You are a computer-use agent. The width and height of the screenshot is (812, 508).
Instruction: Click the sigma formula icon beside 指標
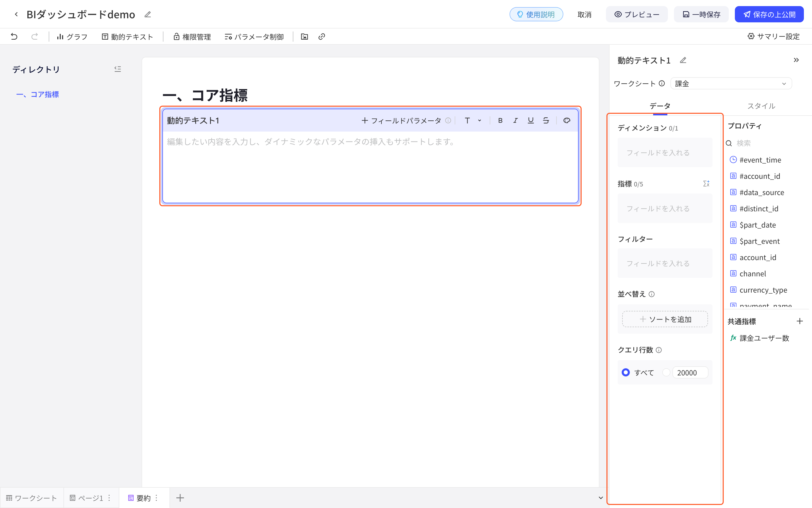706,184
